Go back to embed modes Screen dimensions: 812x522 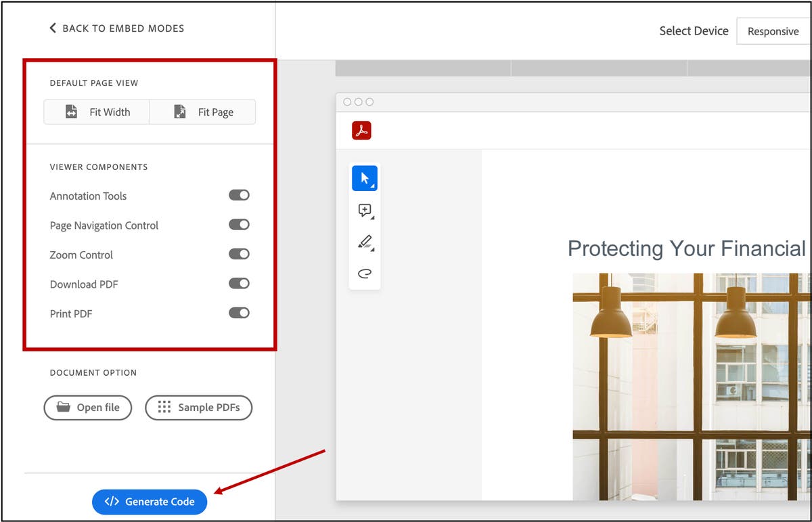[x=116, y=28]
